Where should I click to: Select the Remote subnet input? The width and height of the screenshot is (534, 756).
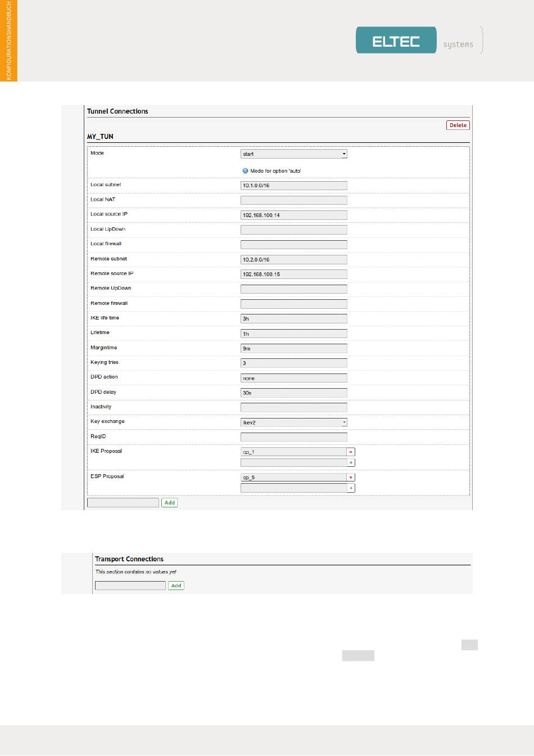pyautogui.click(x=293, y=260)
